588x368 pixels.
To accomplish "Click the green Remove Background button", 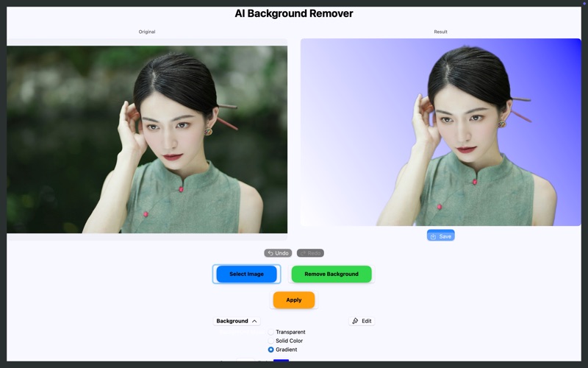I will [331, 274].
